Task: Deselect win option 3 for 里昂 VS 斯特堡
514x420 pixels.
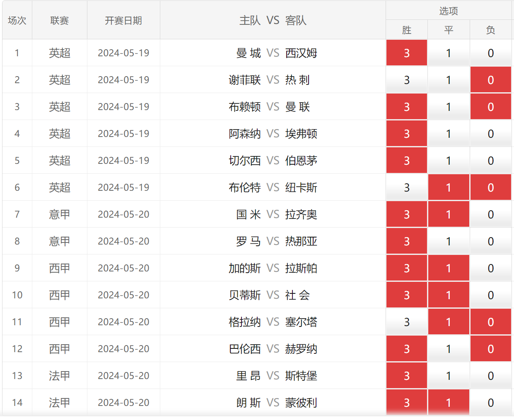Action: pos(407,376)
